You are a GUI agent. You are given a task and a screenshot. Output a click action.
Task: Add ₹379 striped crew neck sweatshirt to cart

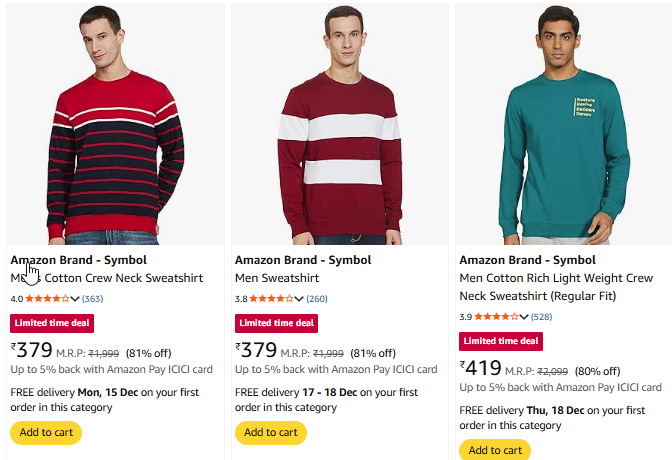[x=46, y=433]
